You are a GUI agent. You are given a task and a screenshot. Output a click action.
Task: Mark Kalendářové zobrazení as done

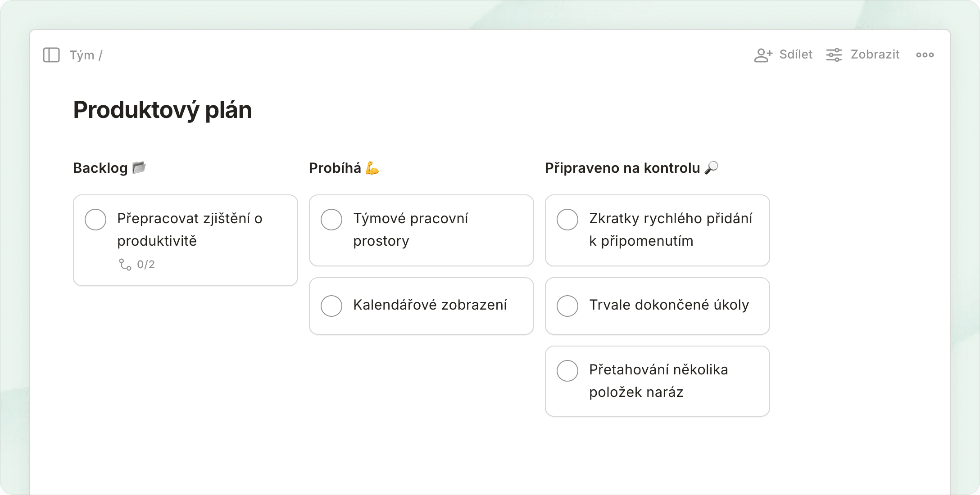[331, 306]
